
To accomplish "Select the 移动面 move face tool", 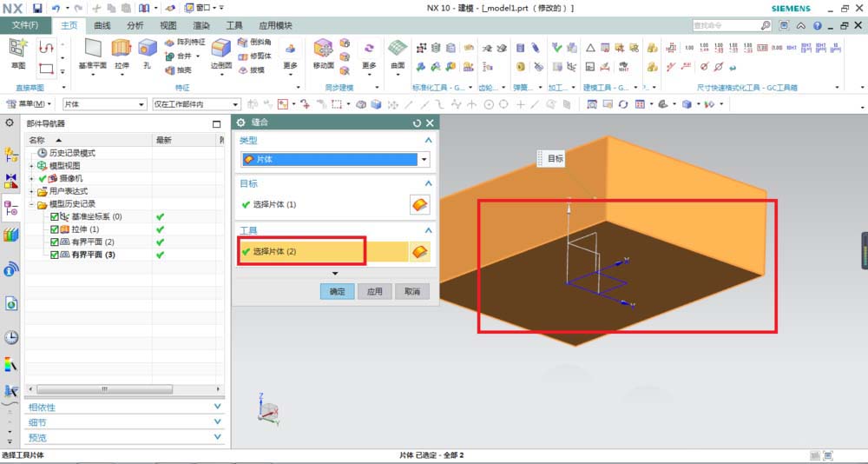I will point(324,55).
